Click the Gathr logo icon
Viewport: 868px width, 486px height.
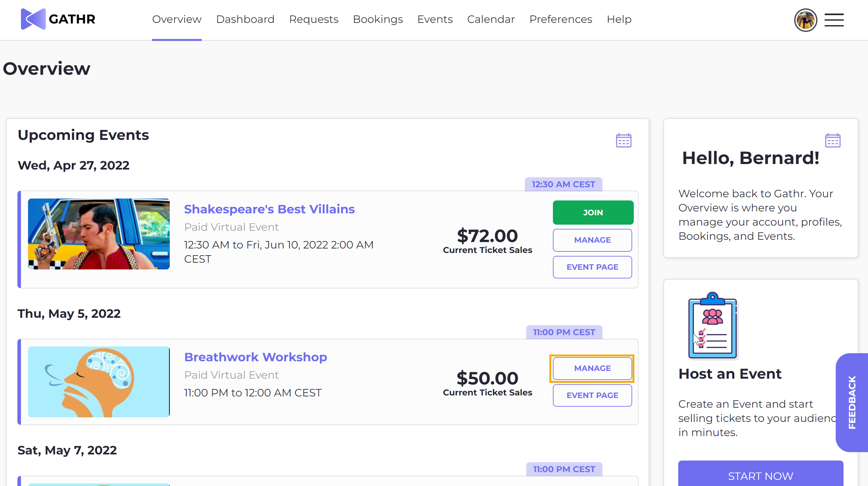click(x=33, y=19)
